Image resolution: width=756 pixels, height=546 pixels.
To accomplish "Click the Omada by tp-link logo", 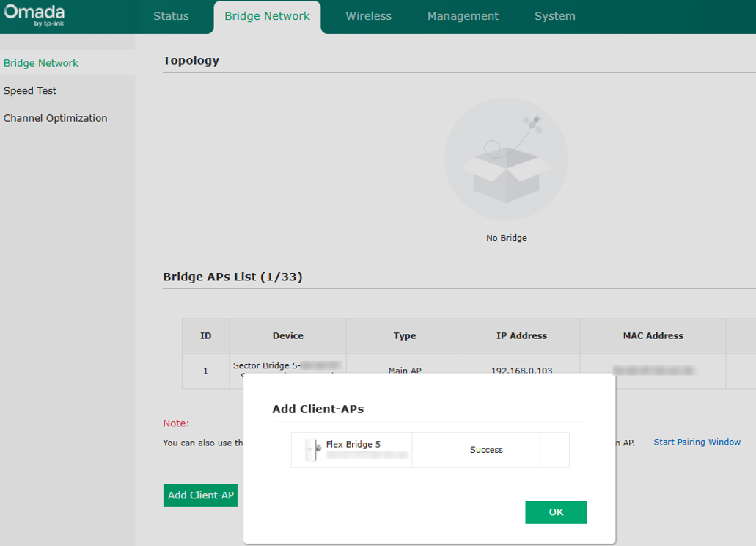I will coord(34,15).
